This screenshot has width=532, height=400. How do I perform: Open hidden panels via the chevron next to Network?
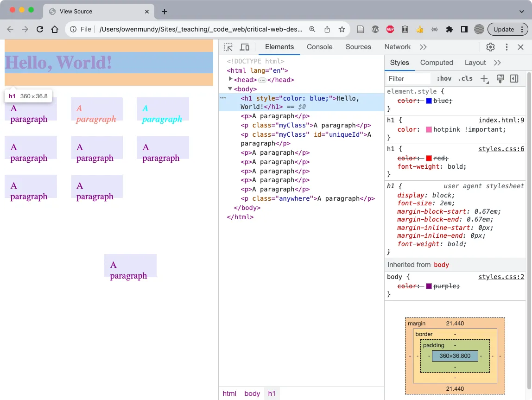(422, 46)
